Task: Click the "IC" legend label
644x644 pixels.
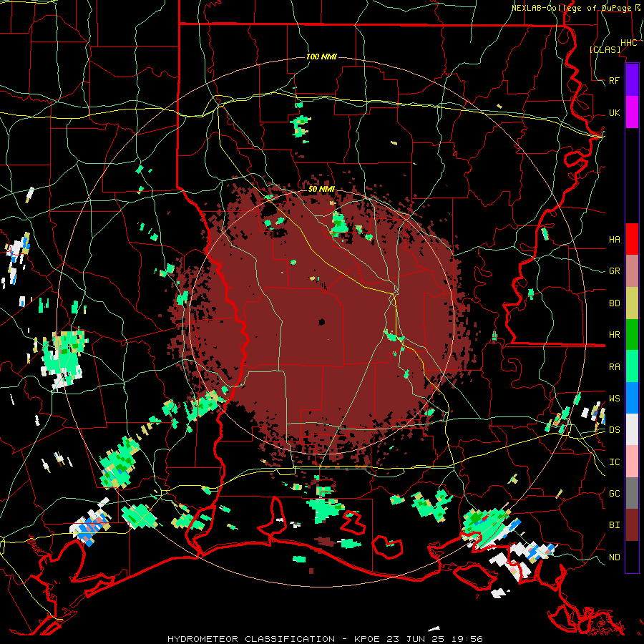Action: [x=615, y=462]
